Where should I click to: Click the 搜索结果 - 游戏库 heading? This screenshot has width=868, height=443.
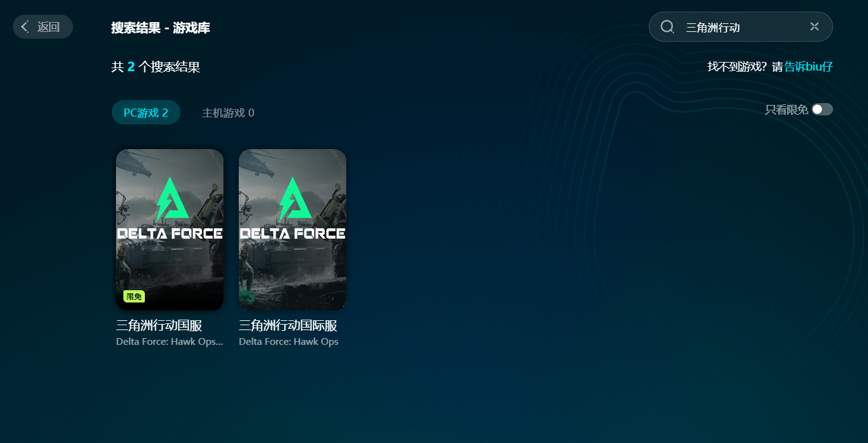[160, 28]
